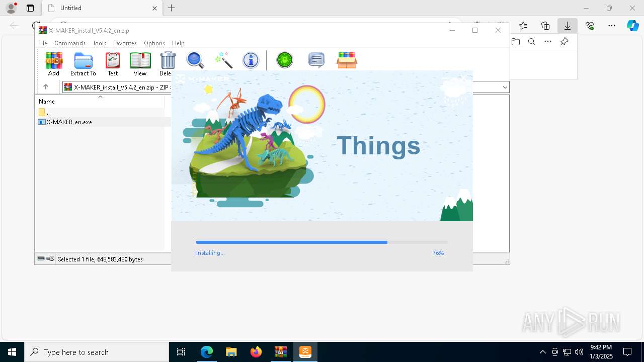Click the drive icon in WinRAR status bar

[x=41, y=259]
